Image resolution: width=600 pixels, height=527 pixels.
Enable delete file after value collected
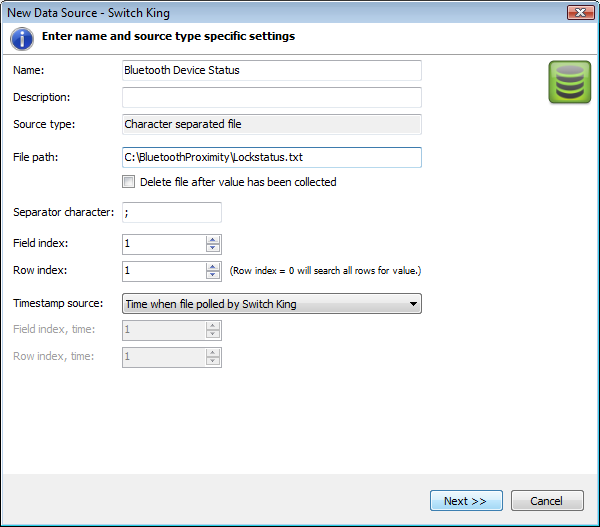(x=129, y=181)
